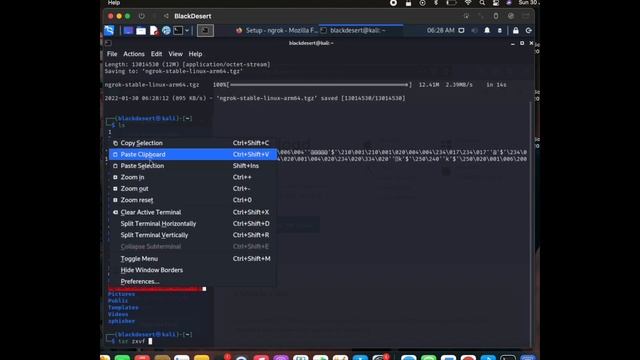Click the 'zphisher' directory name in terminal
Image resolution: width=640 pixels, height=360 pixels.
(121, 321)
